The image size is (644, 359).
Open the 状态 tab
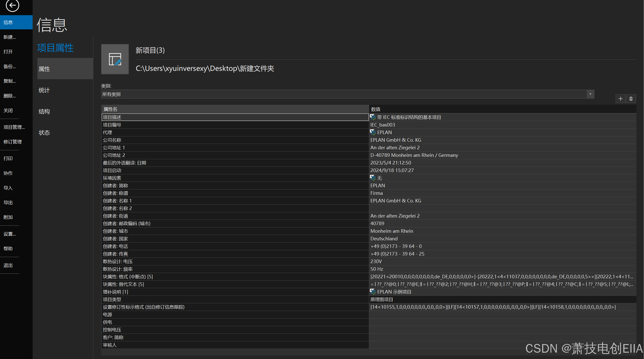(44, 133)
